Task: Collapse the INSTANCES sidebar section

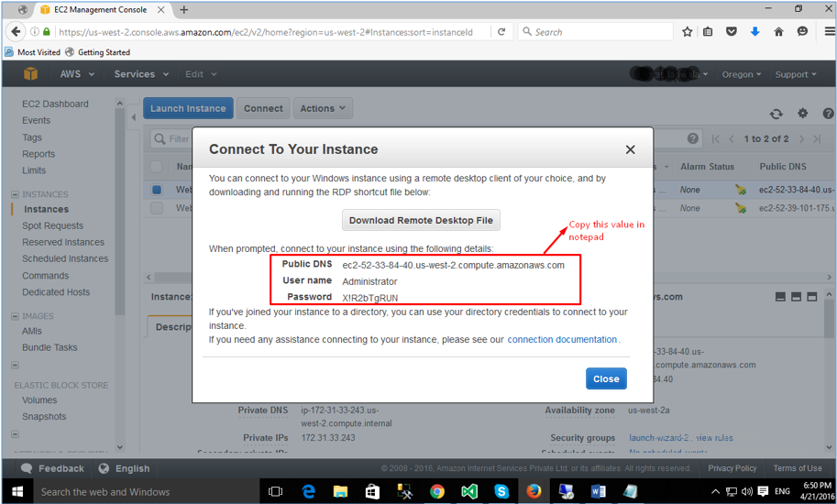Action: click(x=15, y=194)
